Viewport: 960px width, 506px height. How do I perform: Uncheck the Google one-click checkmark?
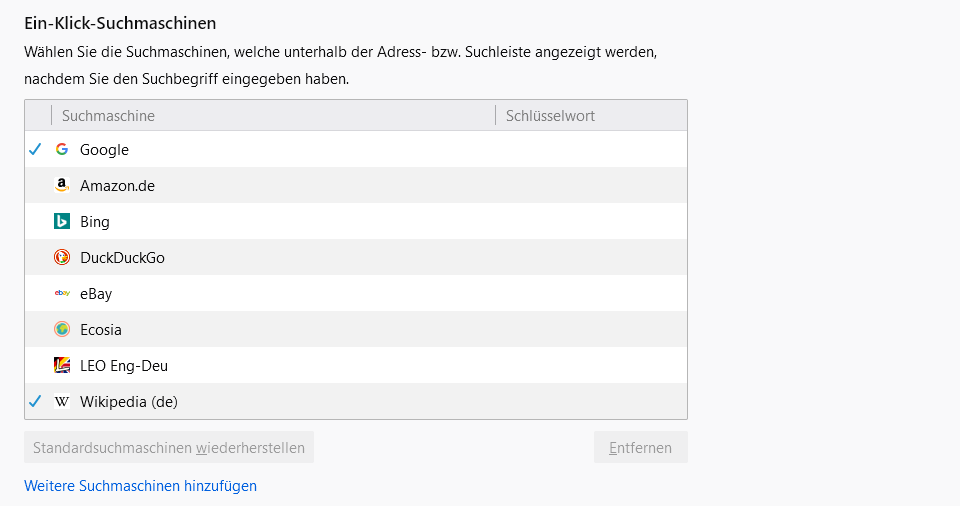pos(36,149)
